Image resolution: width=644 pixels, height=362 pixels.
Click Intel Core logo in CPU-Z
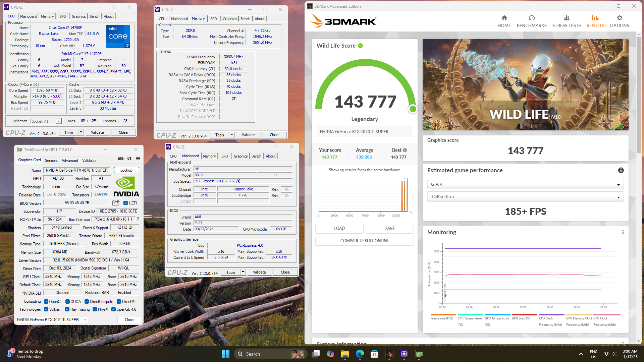click(118, 37)
